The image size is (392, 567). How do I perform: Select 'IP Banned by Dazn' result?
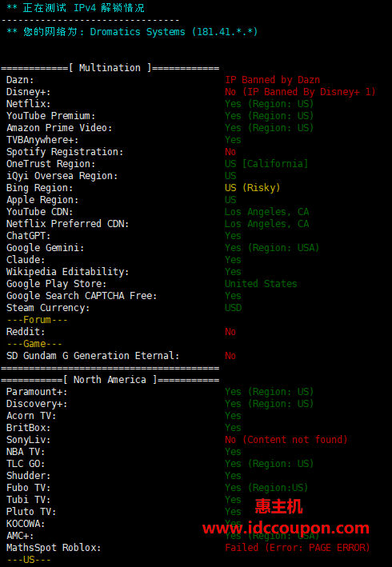273,80
